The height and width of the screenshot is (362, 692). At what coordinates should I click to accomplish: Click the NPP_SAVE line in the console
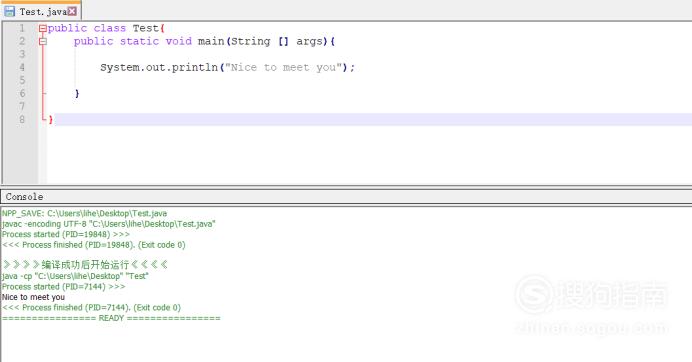(84, 214)
